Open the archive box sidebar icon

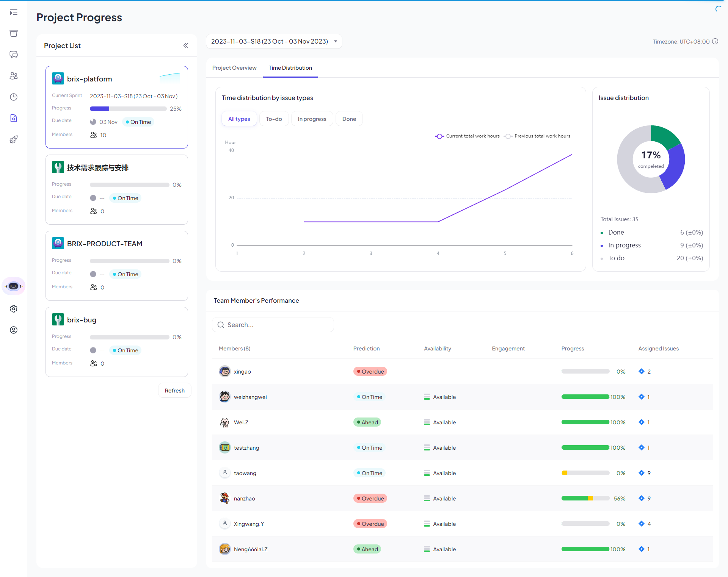(14, 33)
